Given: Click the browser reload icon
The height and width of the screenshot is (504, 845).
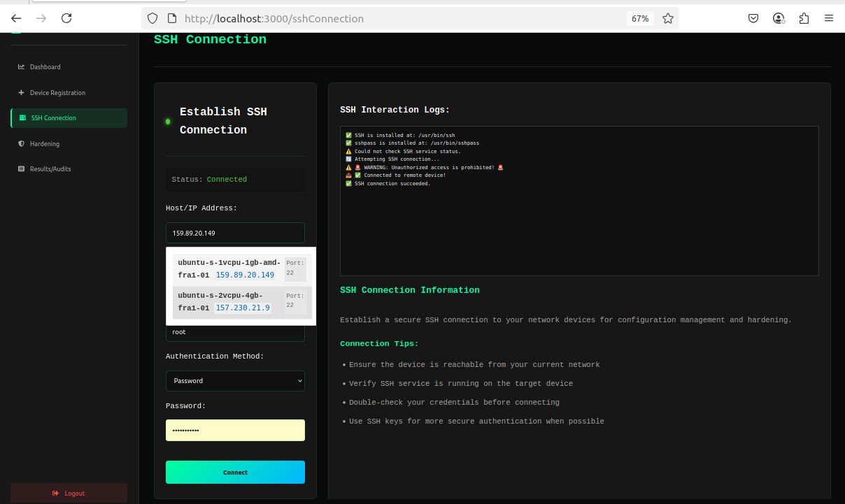Looking at the screenshot, I should (66, 18).
